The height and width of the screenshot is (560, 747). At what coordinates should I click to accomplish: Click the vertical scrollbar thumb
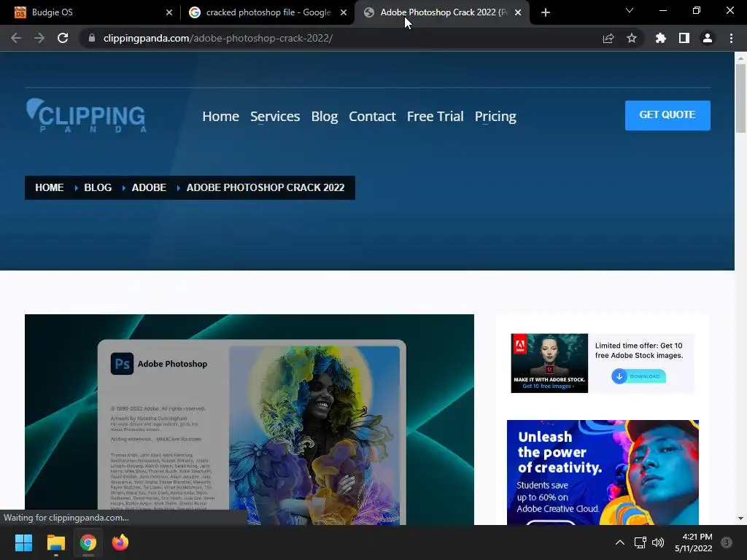(x=740, y=98)
